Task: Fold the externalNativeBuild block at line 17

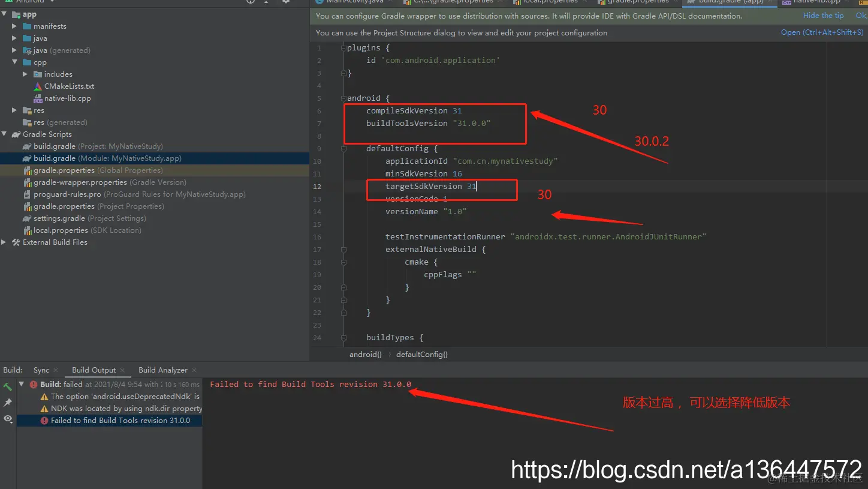Action: pyautogui.click(x=343, y=250)
